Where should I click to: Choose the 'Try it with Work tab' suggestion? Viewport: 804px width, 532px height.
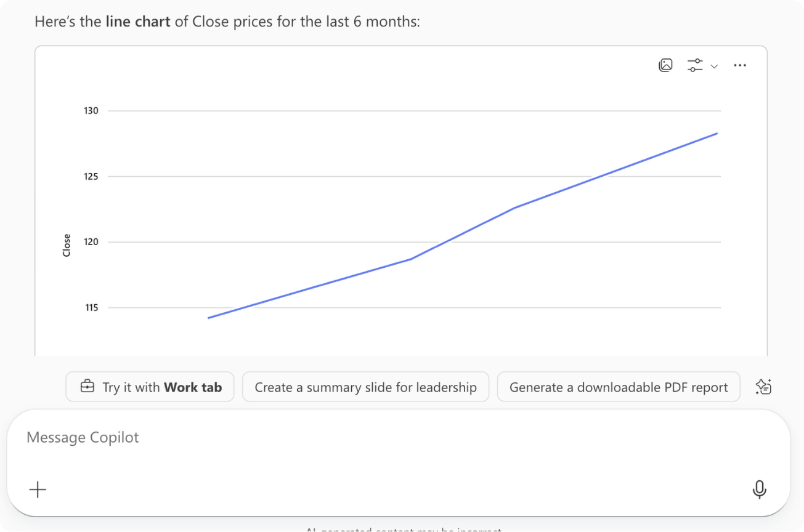150,387
